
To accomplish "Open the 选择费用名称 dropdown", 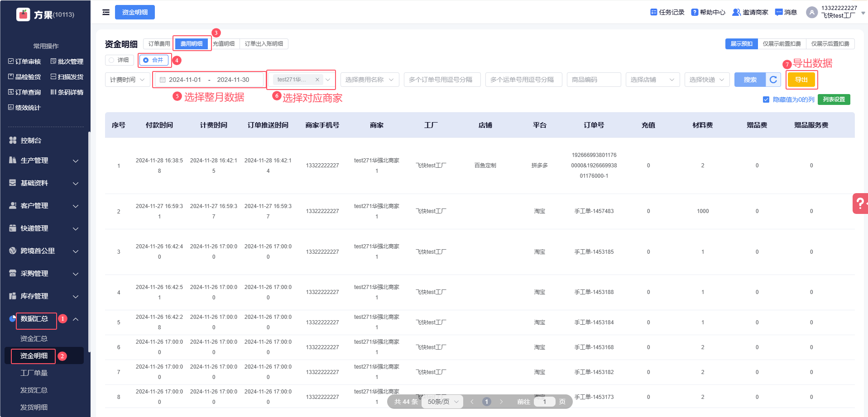I will tap(369, 80).
